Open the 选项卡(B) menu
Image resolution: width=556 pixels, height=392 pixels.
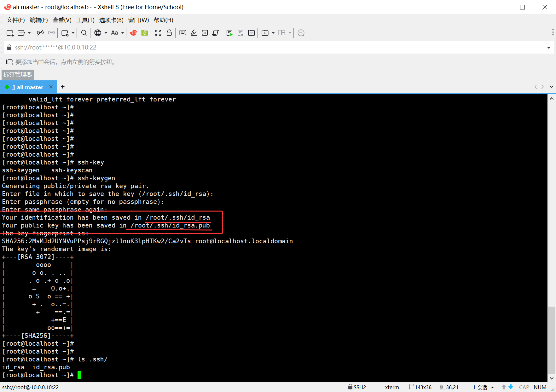tap(111, 20)
